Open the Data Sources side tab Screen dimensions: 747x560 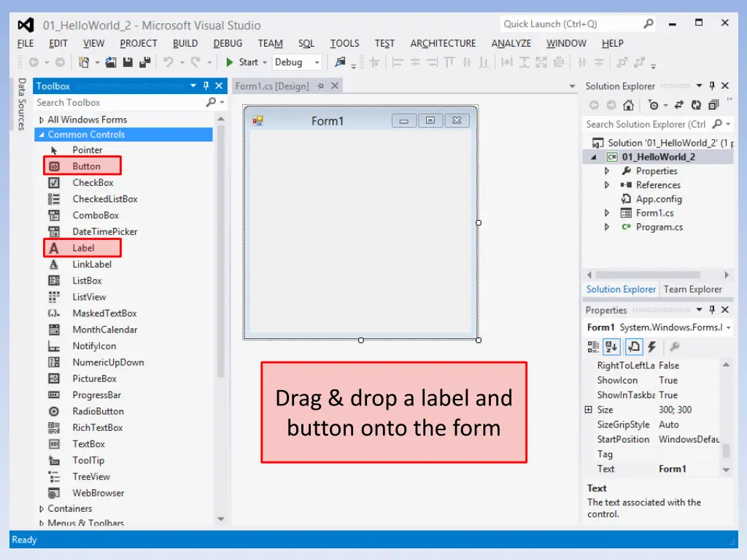[21, 104]
